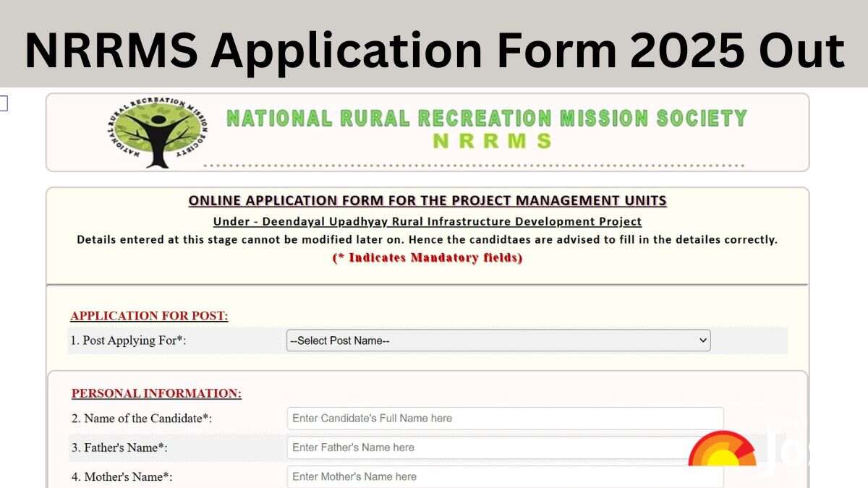Click the Enter Candidate's Full Name field
868x488 pixels.
(504, 418)
